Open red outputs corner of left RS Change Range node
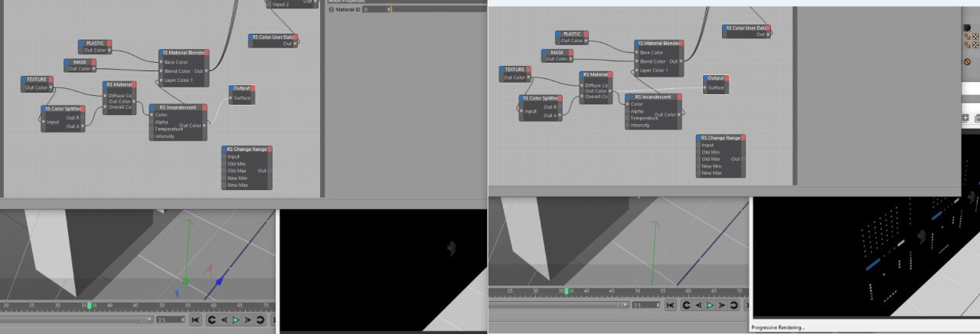The width and height of the screenshot is (980, 334). pyautogui.click(x=269, y=149)
